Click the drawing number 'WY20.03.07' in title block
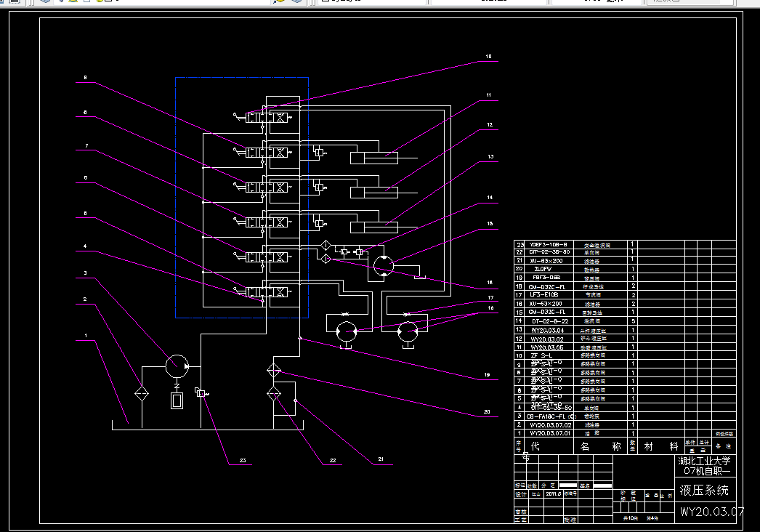 711,512
